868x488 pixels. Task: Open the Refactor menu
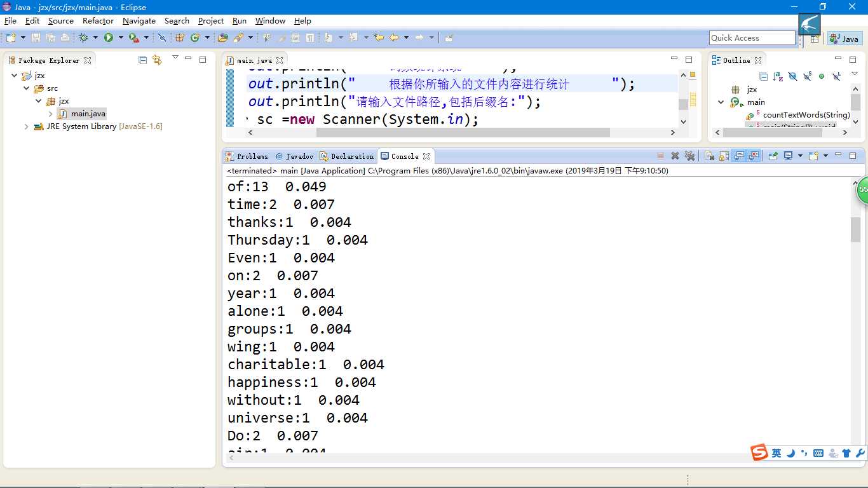(98, 20)
